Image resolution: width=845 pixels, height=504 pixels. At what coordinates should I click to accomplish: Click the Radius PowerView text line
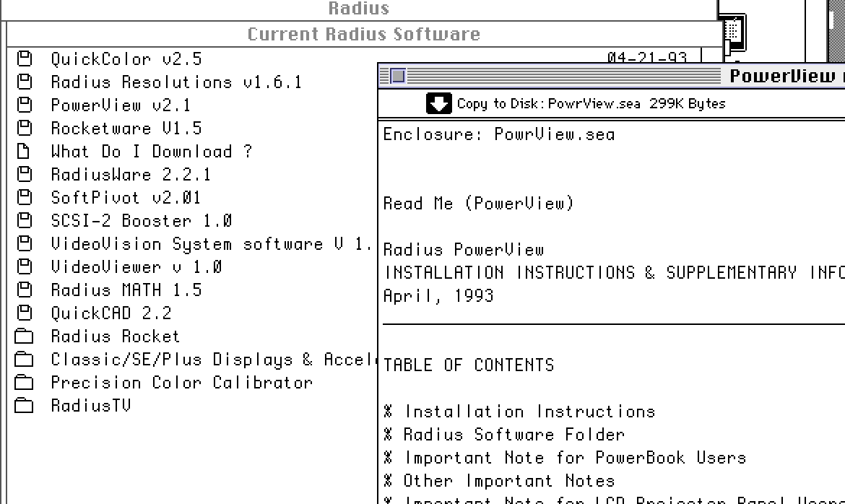[x=464, y=250]
